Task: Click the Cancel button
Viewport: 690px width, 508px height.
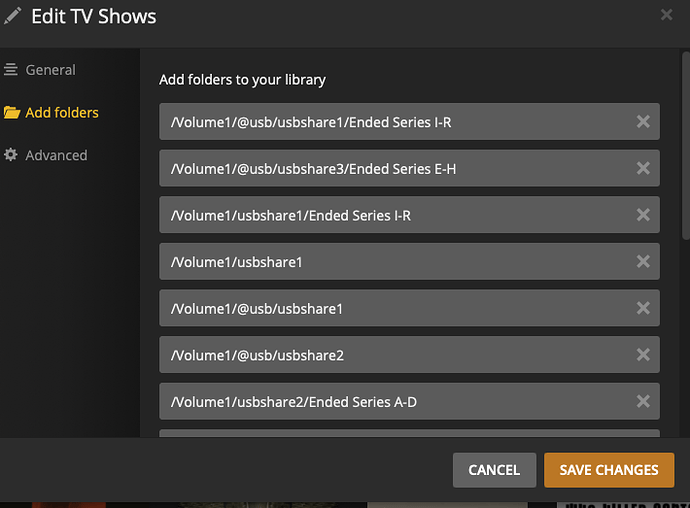Action: [494, 469]
